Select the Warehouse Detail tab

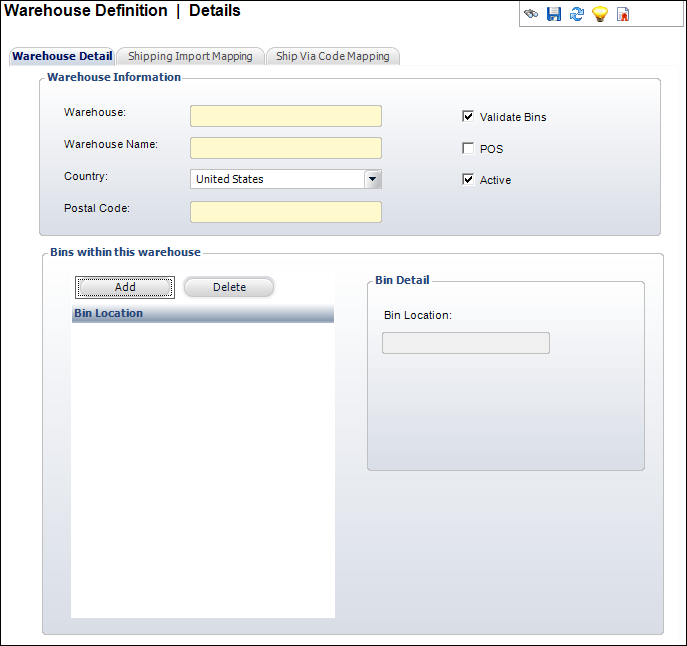pos(62,57)
